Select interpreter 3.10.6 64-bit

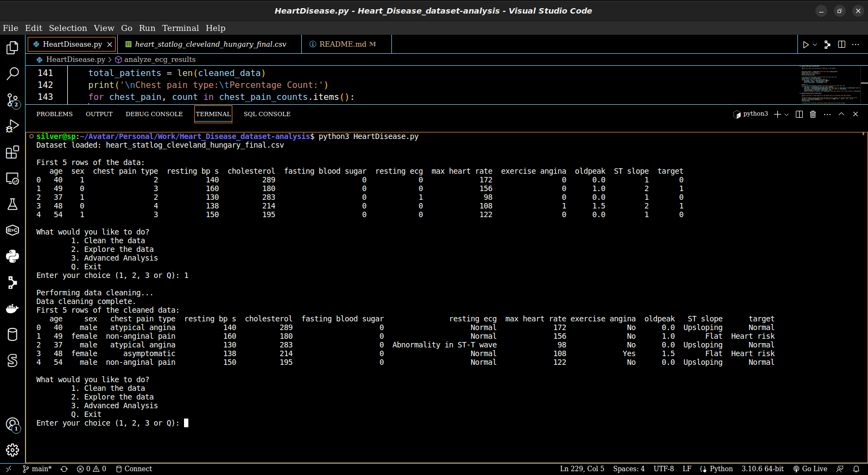coord(763,469)
